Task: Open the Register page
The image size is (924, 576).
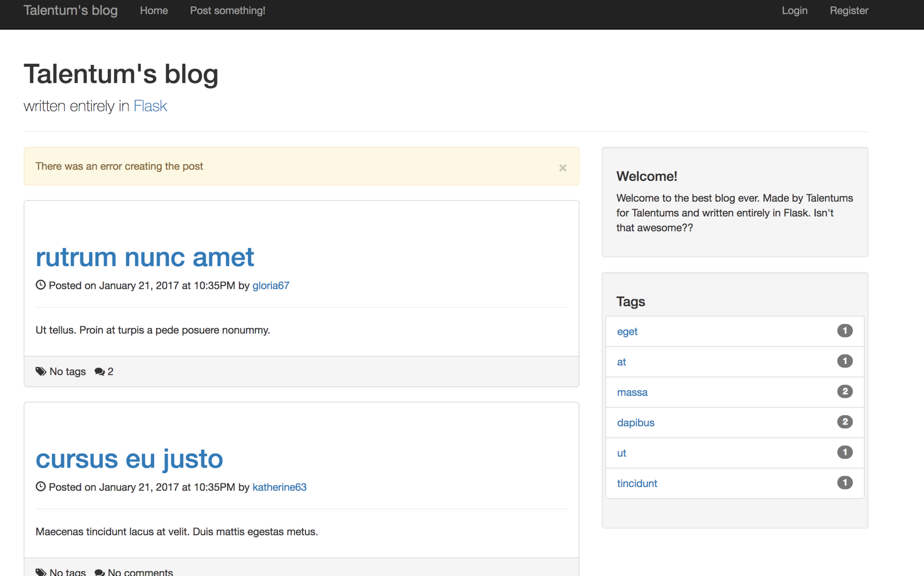Action: [849, 11]
